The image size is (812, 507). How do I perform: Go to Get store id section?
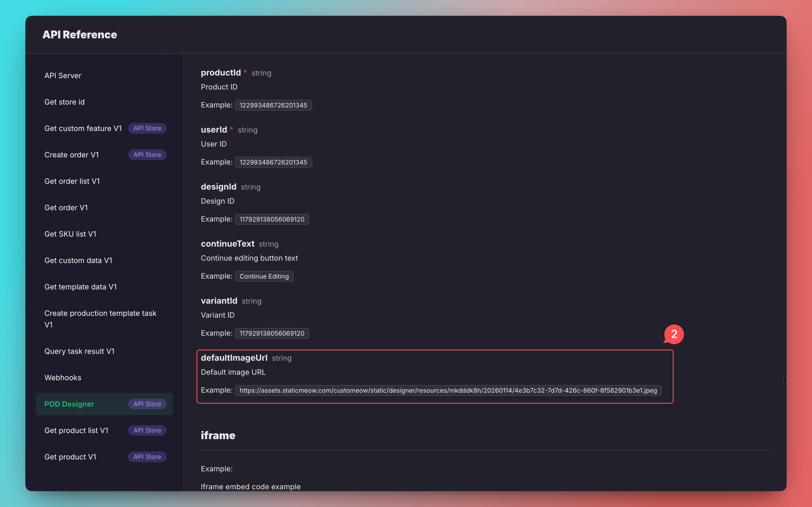[64, 102]
